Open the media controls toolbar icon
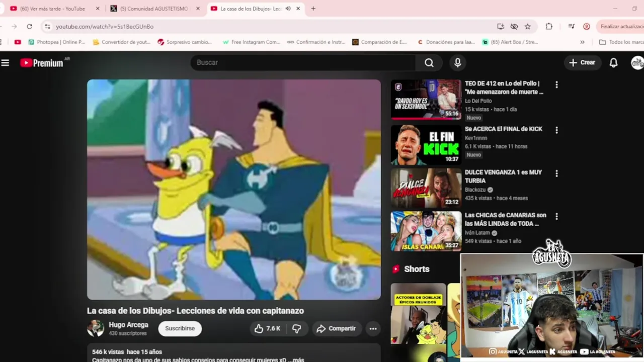Viewport: 644px width, 362px height. click(x=571, y=26)
